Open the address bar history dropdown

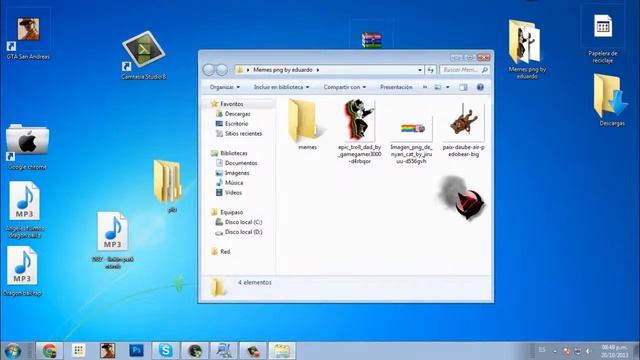click(x=420, y=70)
